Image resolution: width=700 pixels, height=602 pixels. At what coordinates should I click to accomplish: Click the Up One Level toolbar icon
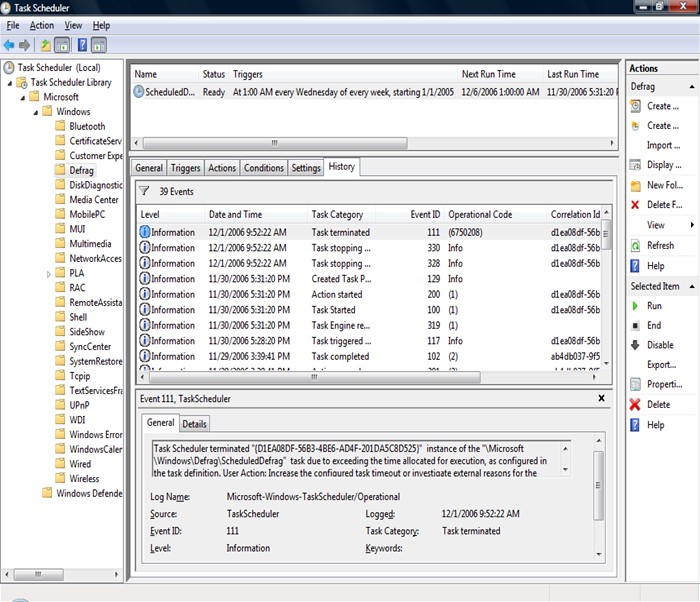point(45,45)
